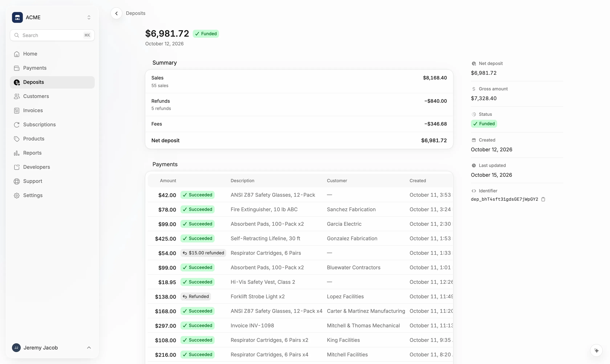
Task: Open the $425.00 Self-Retracting Lifeline payment
Action: pyautogui.click(x=300, y=238)
